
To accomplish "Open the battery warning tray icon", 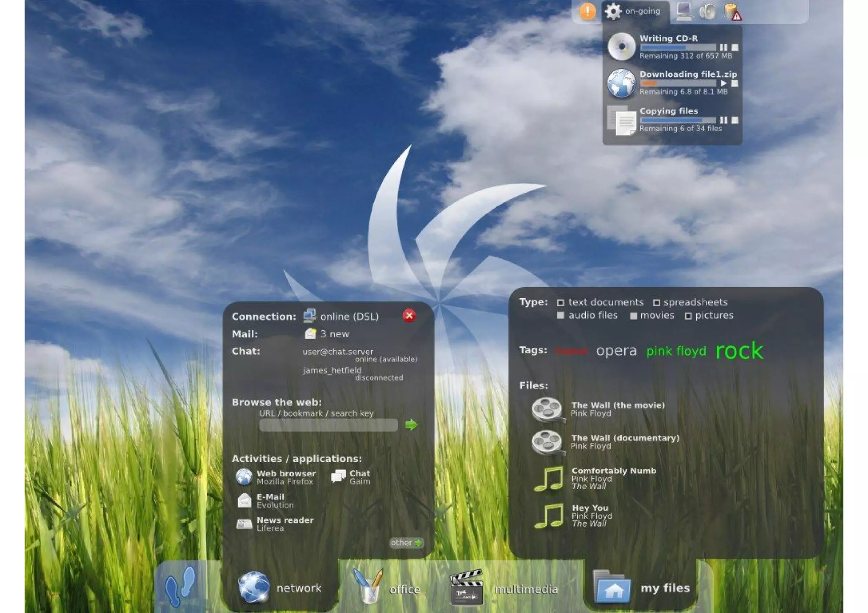I will tap(732, 11).
